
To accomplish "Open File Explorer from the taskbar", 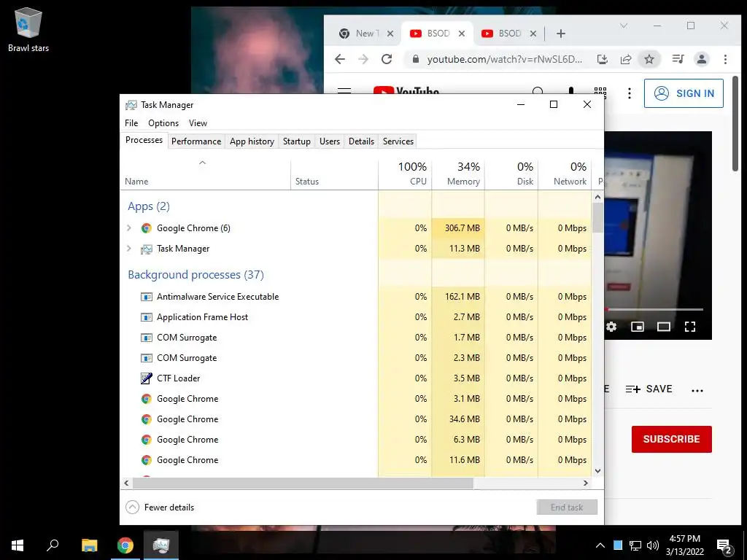I will [x=89, y=545].
